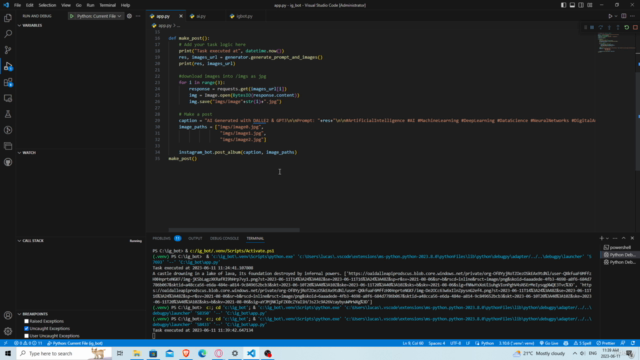The width and height of the screenshot is (640, 360).
Task: Open the Explorer view in activity bar
Action: pos(8,18)
